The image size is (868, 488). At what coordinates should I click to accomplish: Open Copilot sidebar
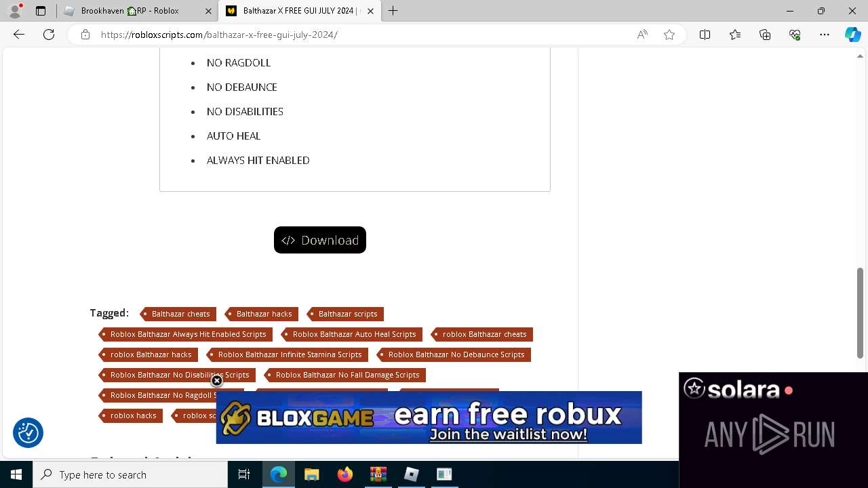(852, 35)
